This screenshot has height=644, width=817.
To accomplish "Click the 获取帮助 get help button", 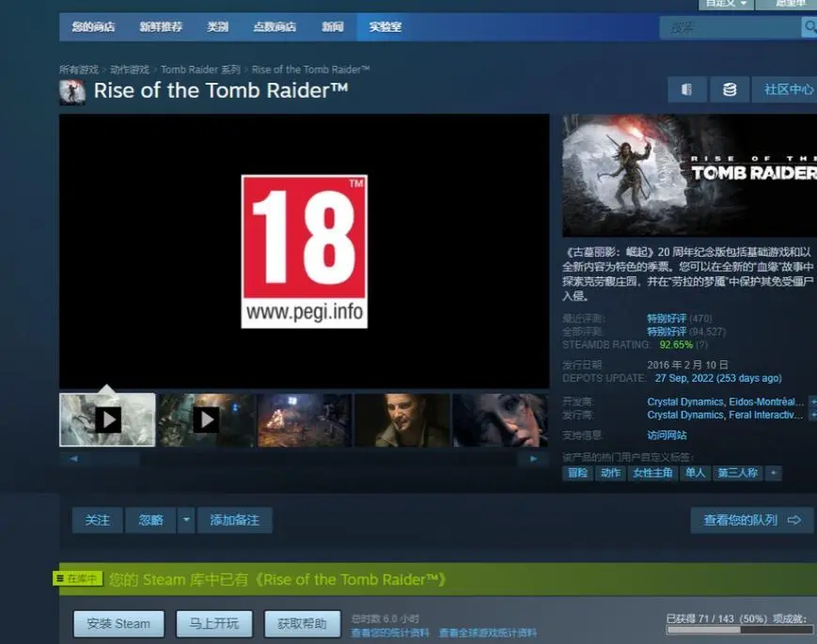I will click(302, 623).
